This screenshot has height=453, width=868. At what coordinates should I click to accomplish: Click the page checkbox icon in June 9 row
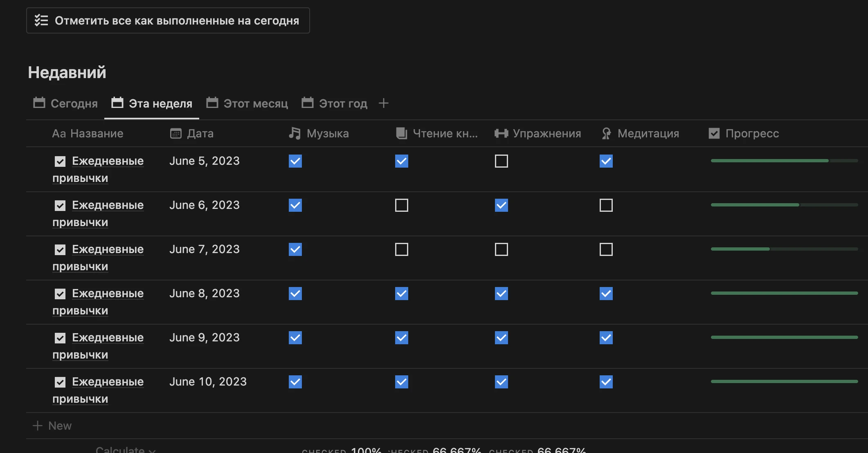[x=60, y=338]
